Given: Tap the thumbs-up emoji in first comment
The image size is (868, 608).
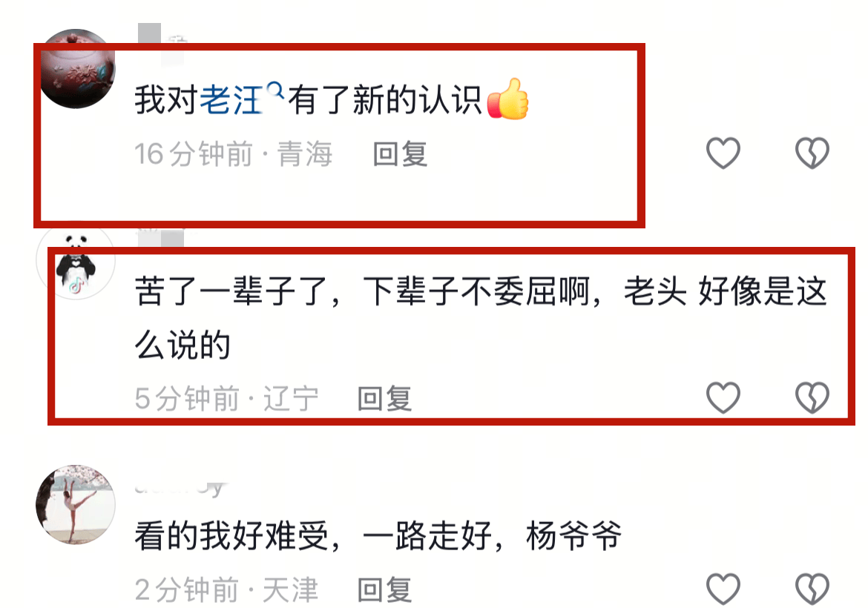Looking at the screenshot, I should click(x=507, y=99).
